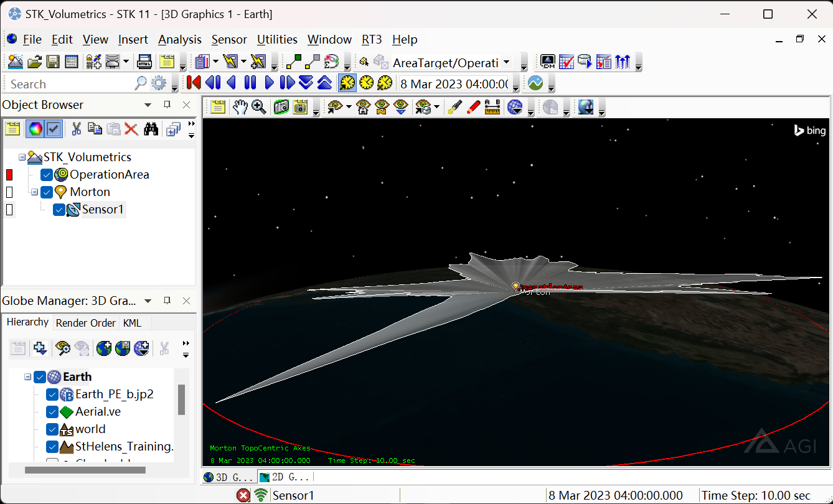Select the Pan tool in the 3D toolbar

pyautogui.click(x=240, y=107)
